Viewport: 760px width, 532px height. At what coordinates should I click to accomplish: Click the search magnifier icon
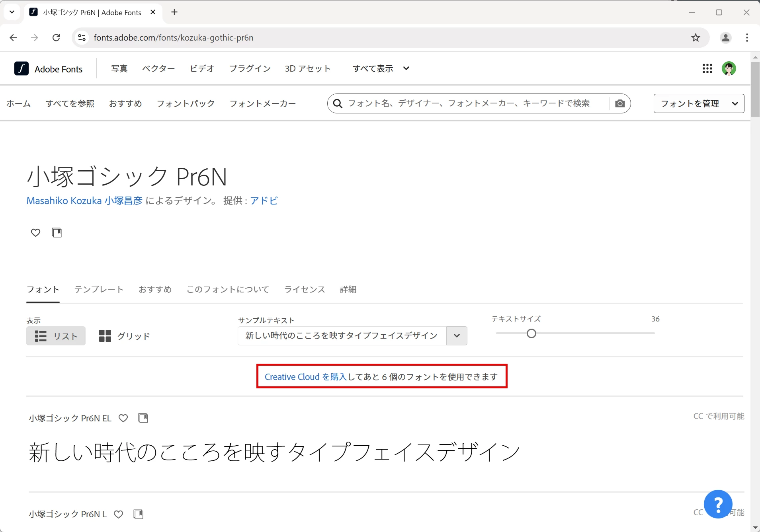338,103
